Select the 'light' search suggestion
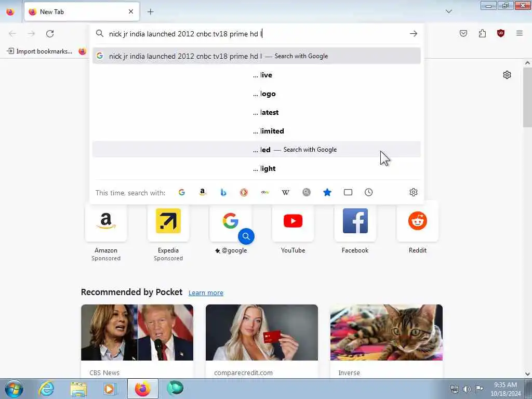 click(257, 168)
